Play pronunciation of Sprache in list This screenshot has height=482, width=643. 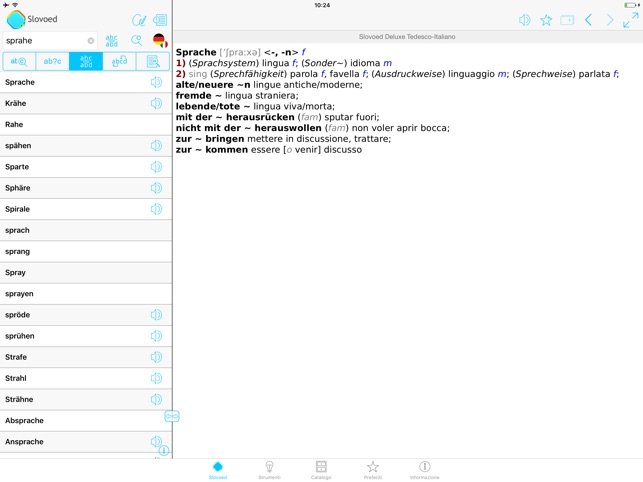[x=156, y=82]
